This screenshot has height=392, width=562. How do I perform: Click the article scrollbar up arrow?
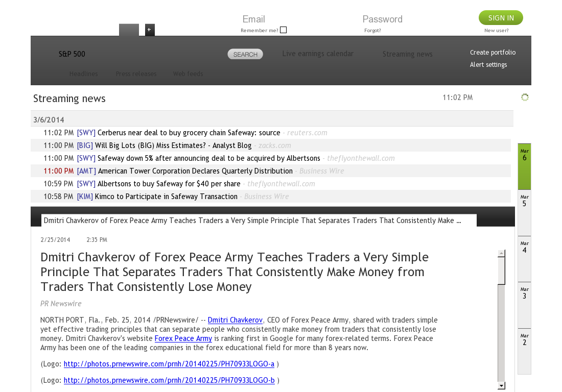[501, 254]
